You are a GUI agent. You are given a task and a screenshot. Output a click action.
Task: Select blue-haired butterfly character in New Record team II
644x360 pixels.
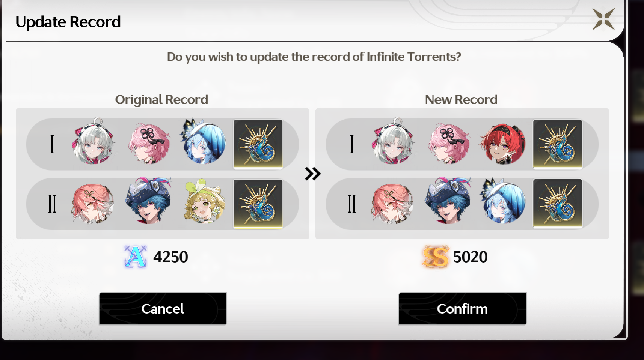[x=503, y=201]
